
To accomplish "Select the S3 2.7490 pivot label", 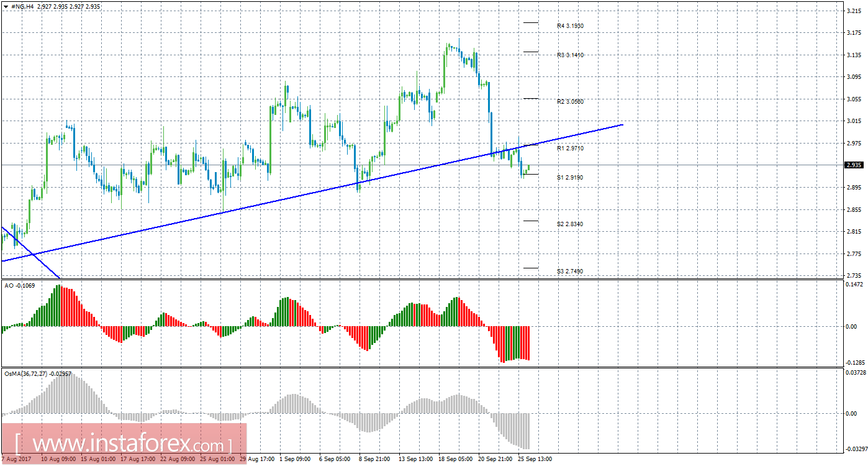I will (x=570, y=272).
